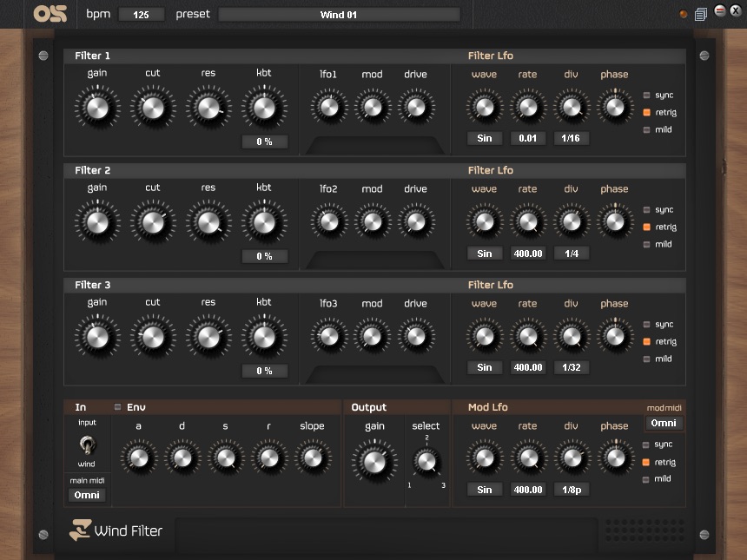Screen dimensions: 747x560
Task: Click the Filter 1 drive knob
Action: 416,107
